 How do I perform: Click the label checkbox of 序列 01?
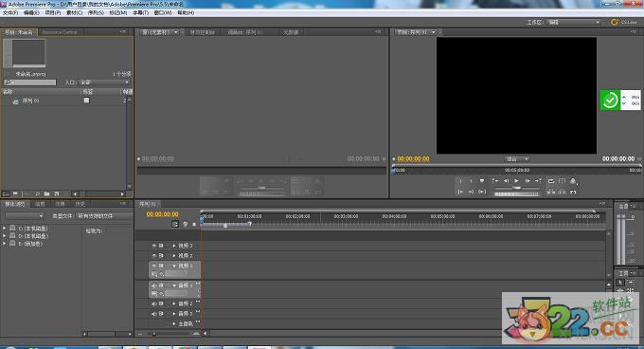[87, 101]
